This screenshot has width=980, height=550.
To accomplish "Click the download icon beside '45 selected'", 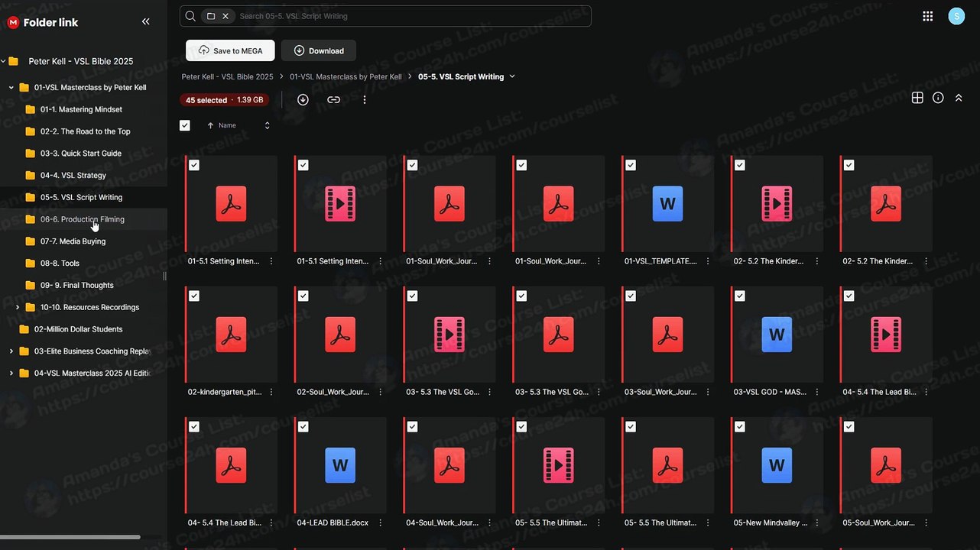I will [x=303, y=99].
